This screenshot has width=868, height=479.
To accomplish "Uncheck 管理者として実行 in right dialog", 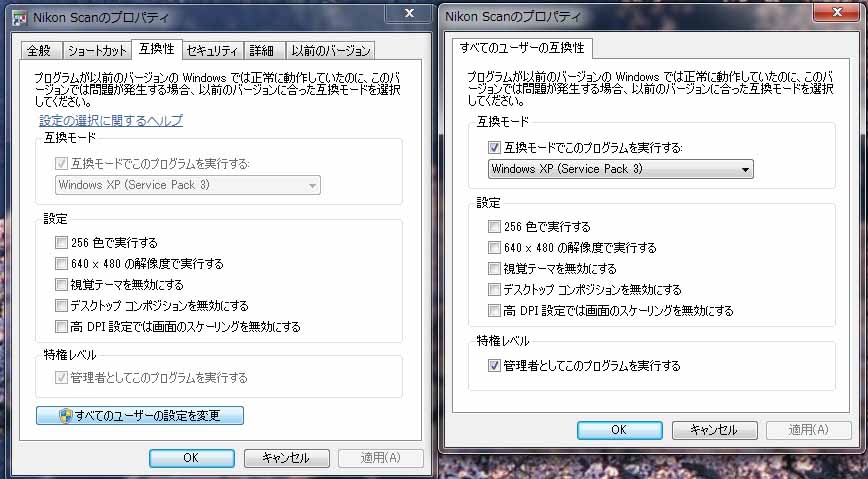I will coord(494,366).
